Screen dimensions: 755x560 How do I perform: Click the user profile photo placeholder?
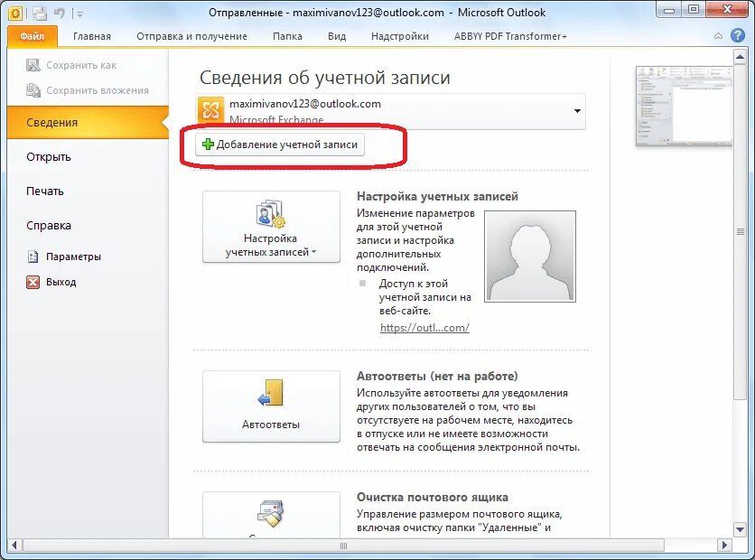coord(529,257)
